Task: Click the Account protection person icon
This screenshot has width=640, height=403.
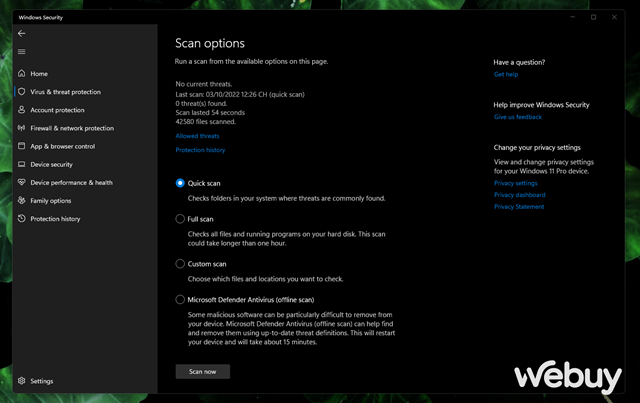Action: point(22,110)
